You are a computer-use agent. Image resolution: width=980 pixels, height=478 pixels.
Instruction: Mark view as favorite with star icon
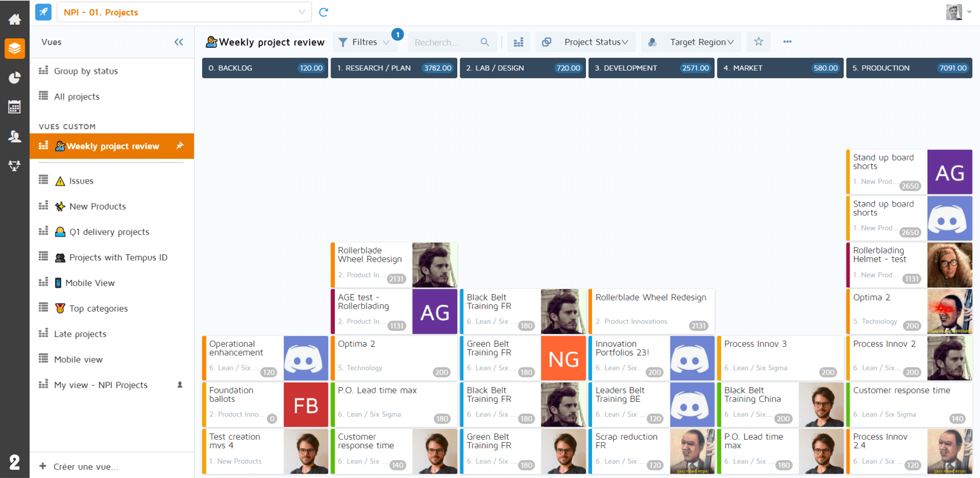pos(758,42)
